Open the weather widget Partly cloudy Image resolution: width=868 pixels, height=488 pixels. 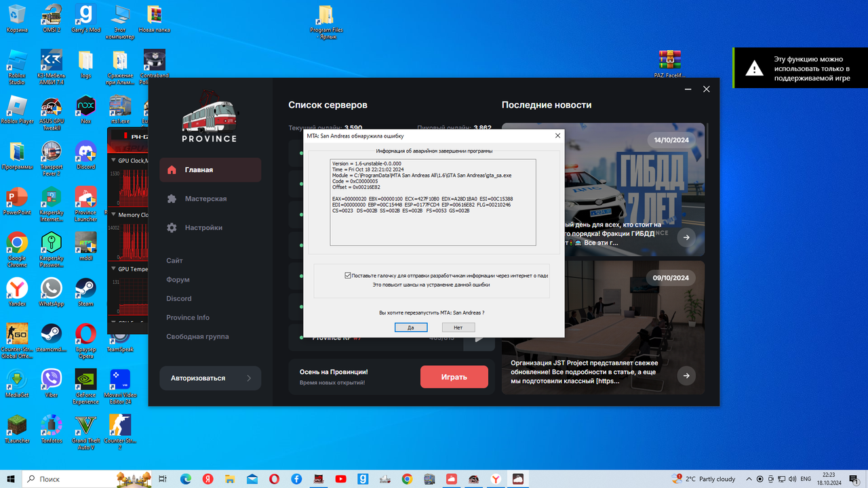(705, 479)
